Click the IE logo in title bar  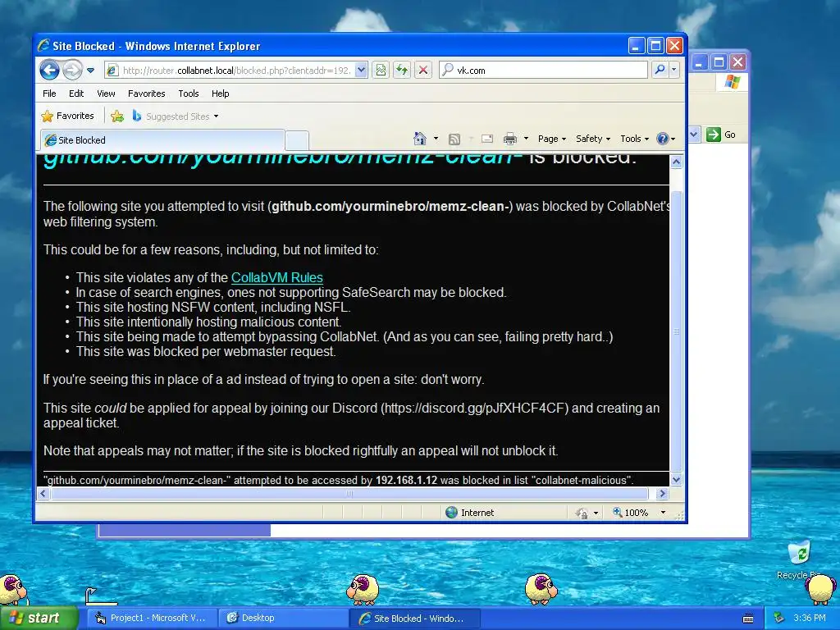pyautogui.click(x=44, y=46)
